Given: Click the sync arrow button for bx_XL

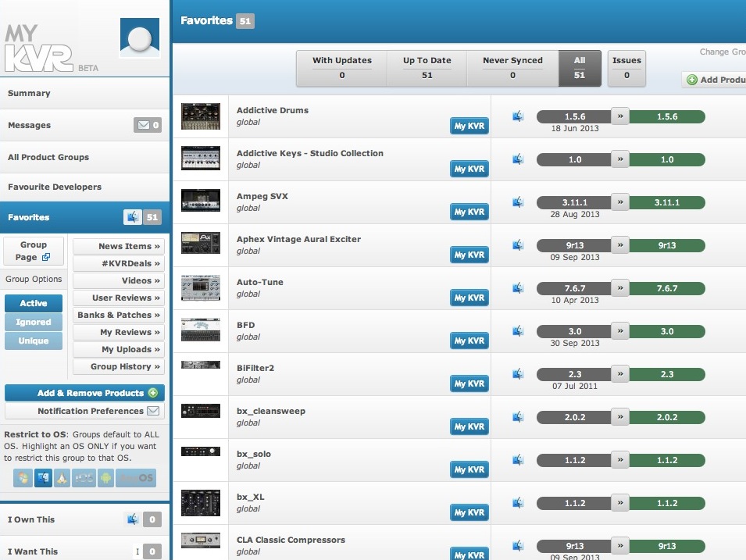Looking at the screenshot, I should pos(620,503).
